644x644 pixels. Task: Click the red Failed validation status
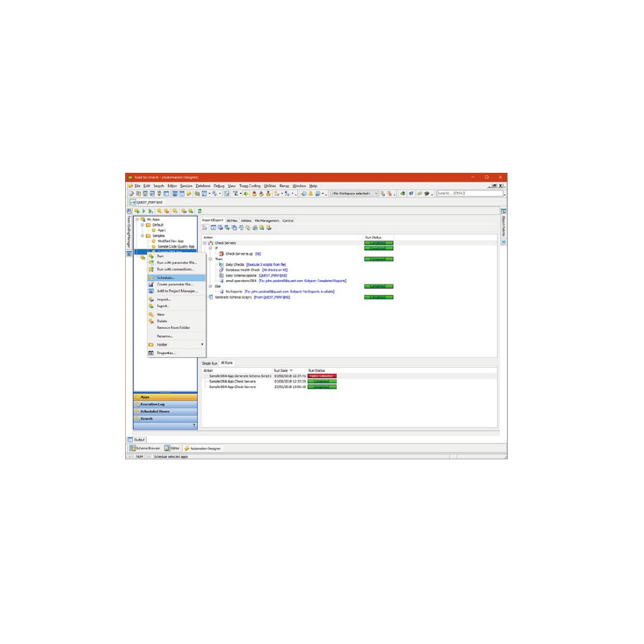point(322,376)
